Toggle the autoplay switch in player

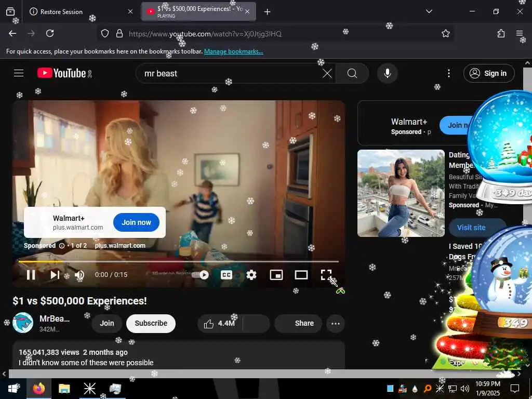coord(201,275)
